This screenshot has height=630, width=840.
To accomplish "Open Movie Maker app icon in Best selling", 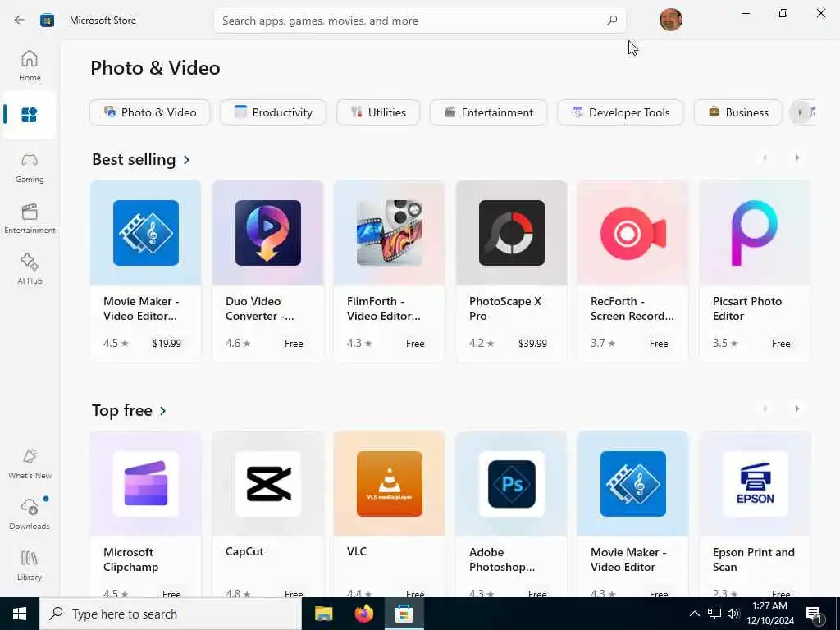I will point(146,233).
